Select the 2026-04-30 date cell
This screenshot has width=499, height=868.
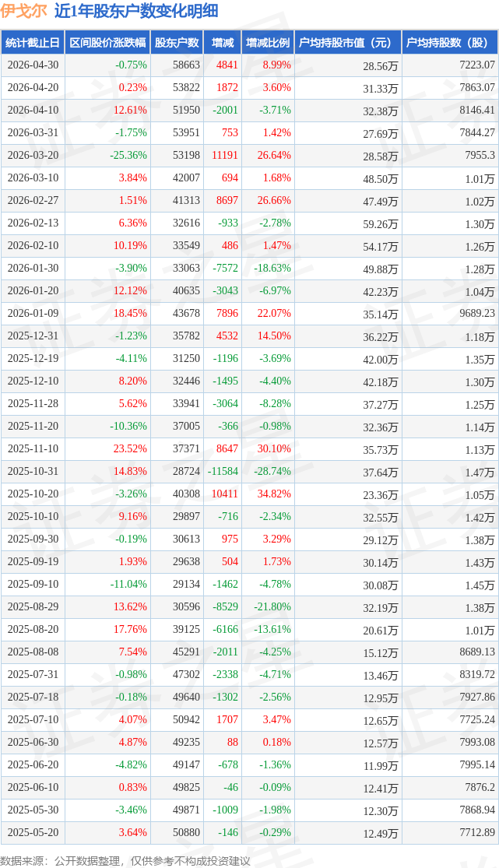pyautogui.click(x=33, y=65)
